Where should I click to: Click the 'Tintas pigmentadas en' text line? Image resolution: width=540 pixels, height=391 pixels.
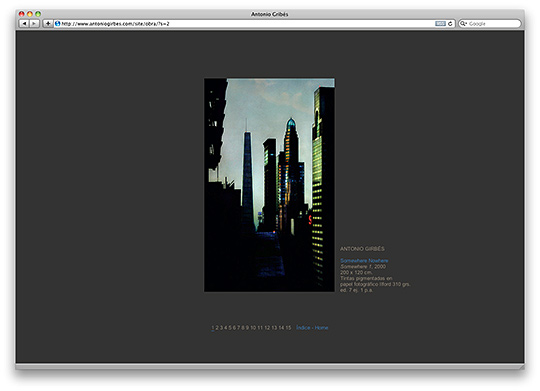tap(366, 278)
